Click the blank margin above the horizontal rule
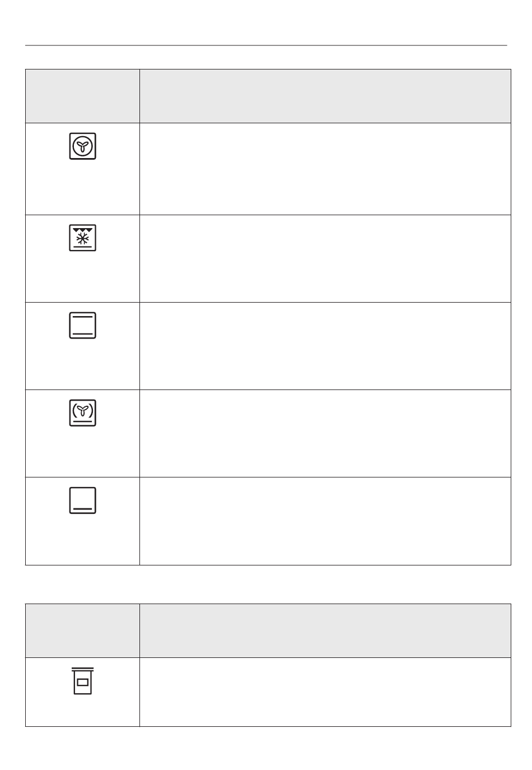532x770 pixels. pos(266,22)
